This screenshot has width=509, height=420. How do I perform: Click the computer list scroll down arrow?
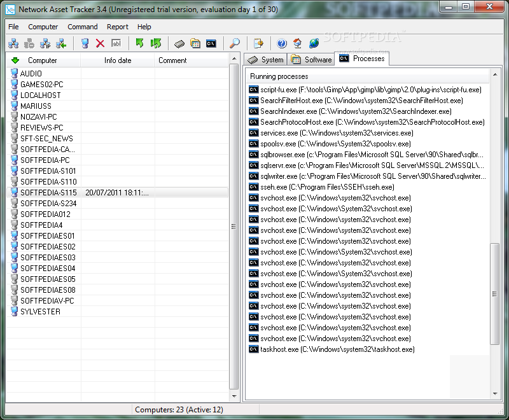tap(234, 396)
